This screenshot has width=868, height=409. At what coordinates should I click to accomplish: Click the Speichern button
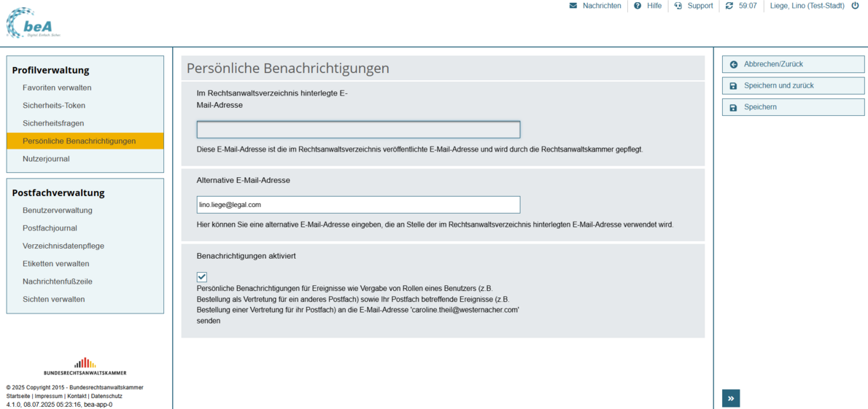coord(793,107)
